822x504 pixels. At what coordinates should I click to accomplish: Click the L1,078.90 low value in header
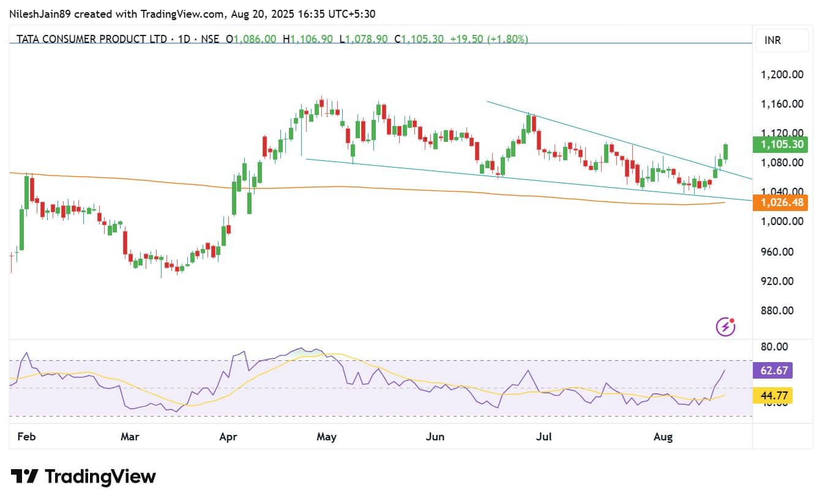click(363, 39)
